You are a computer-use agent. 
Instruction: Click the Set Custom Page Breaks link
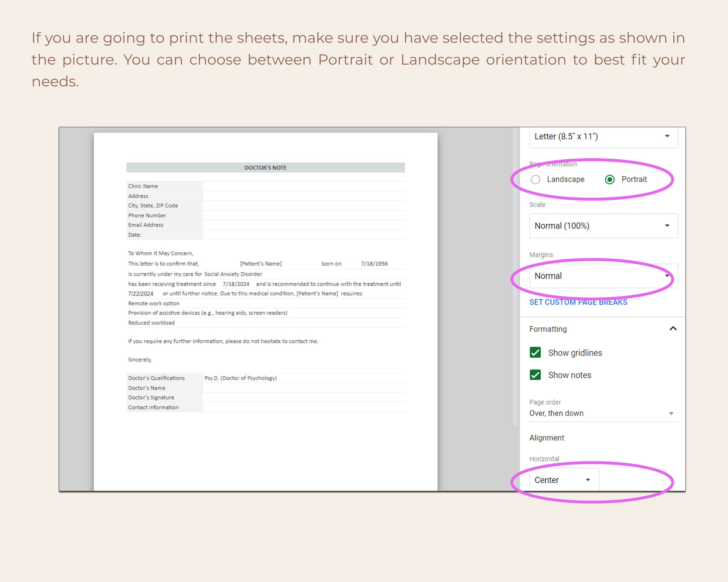point(578,302)
